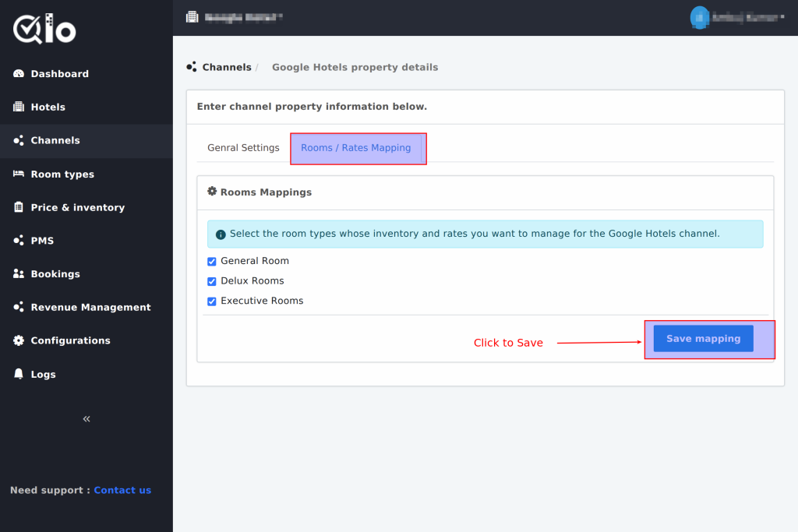Viewport: 798px width, 532px height.
Task: Click the General Room label text
Action: point(255,261)
